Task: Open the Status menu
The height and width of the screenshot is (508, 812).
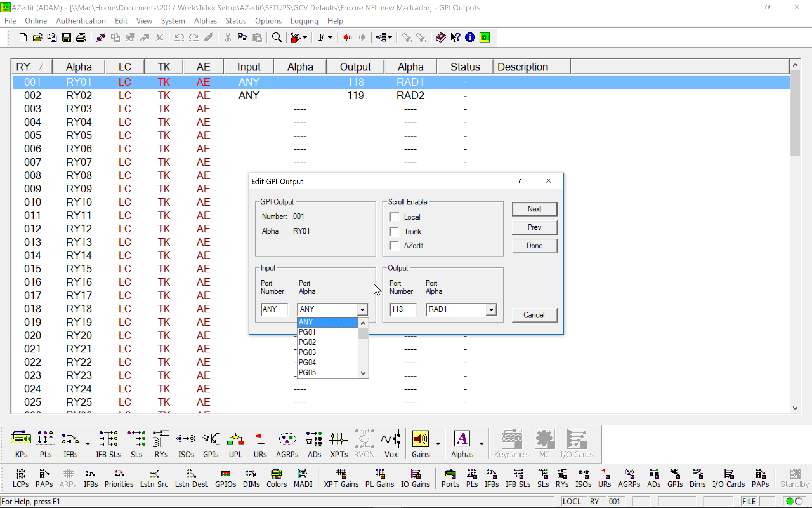Action: [236, 21]
